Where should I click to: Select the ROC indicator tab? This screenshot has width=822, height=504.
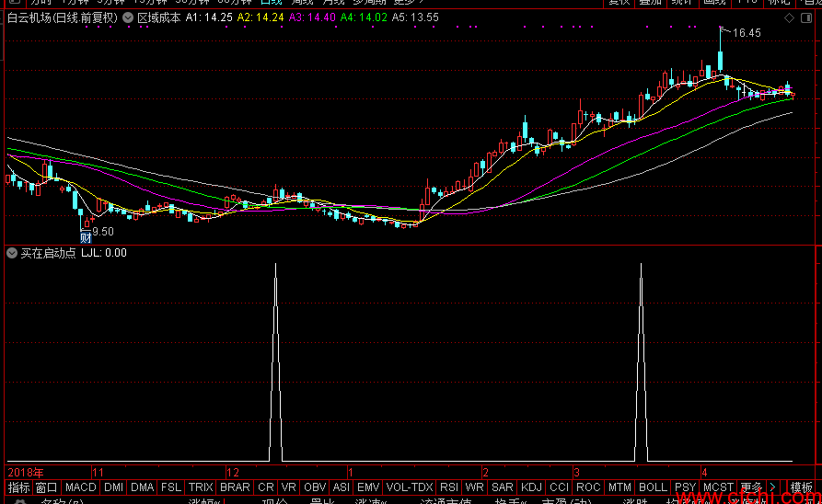click(x=588, y=487)
